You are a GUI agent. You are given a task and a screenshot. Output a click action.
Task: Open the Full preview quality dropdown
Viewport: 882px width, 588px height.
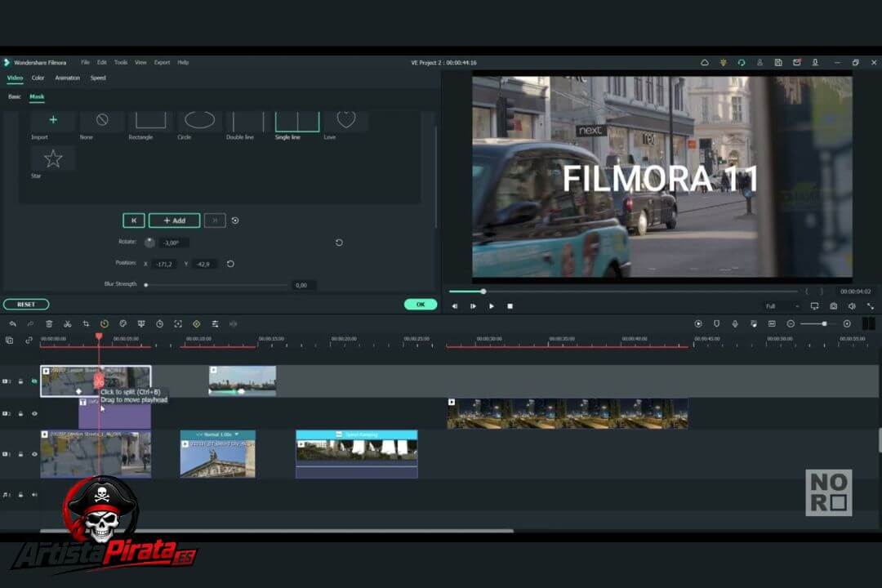[x=782, y=306]
